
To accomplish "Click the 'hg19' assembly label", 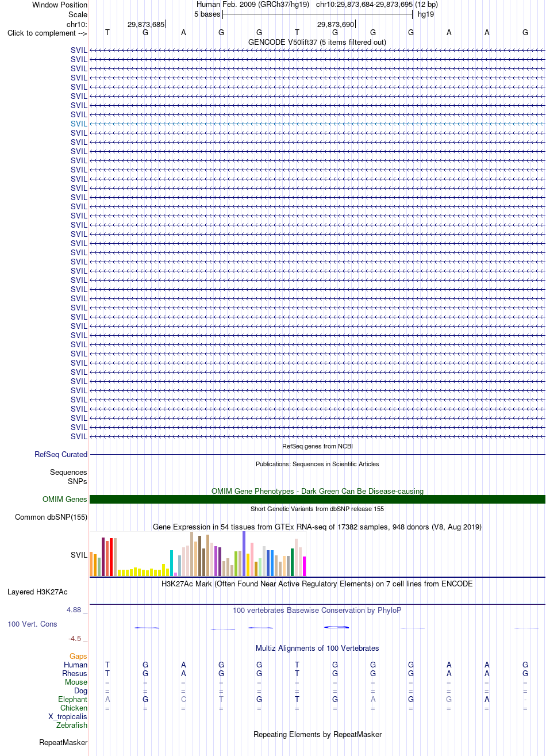I will 426,14.
